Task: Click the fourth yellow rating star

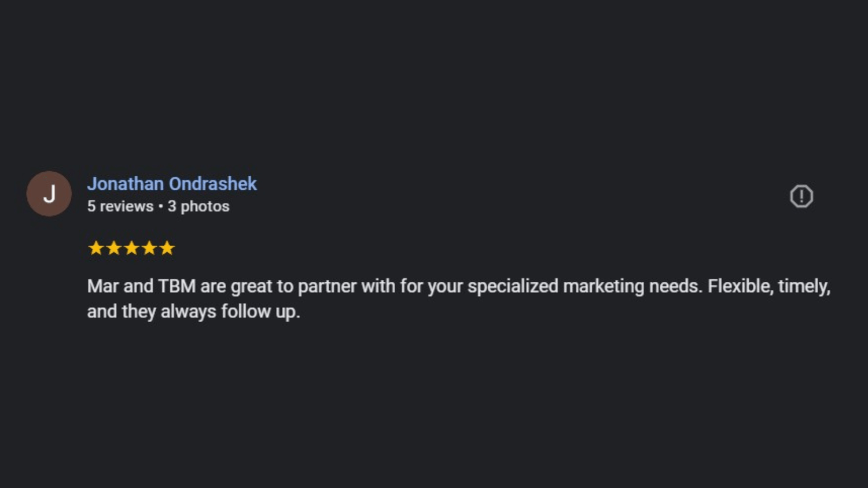Action: [149, 248]
